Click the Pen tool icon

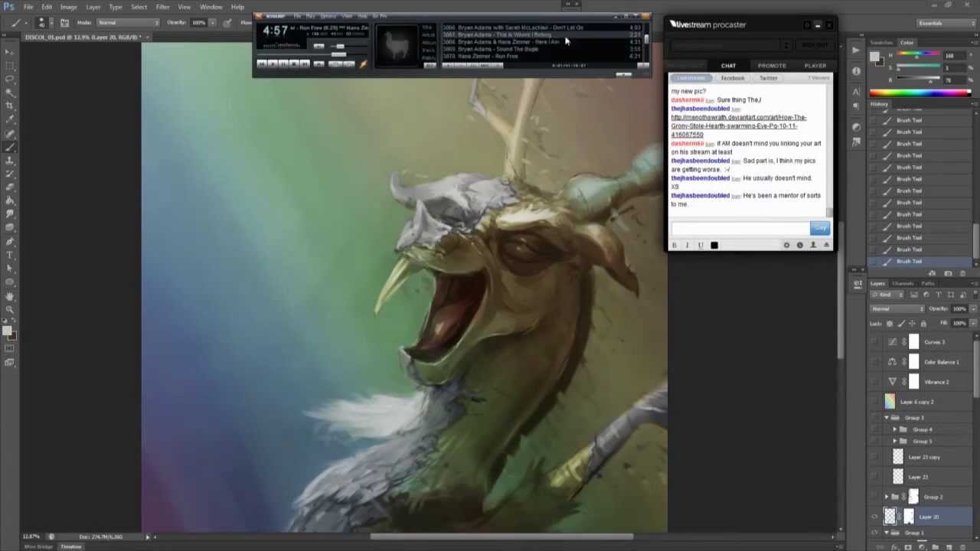point(9,241)
